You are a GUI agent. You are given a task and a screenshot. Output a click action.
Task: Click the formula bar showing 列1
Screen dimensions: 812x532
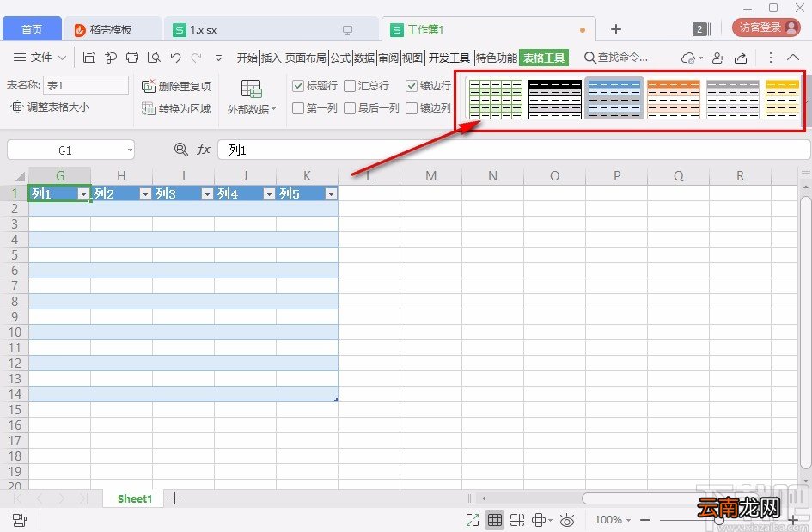(514, 150)
